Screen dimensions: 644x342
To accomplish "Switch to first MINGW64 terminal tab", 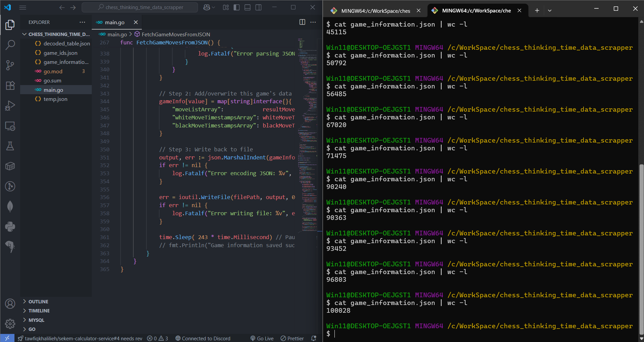I will pos(375,11).
